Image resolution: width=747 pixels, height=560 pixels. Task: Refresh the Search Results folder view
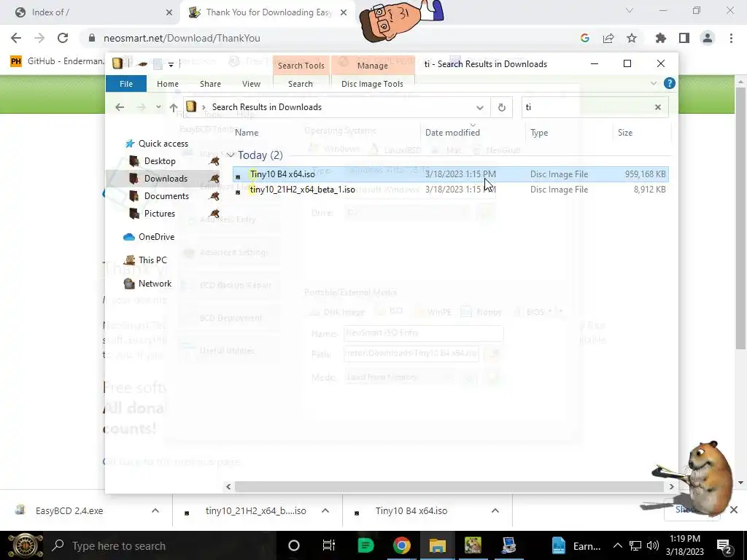coord(502,107)
